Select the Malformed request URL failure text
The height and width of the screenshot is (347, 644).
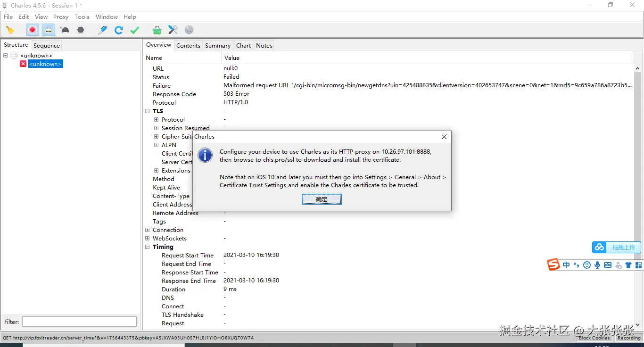[428, 85]
